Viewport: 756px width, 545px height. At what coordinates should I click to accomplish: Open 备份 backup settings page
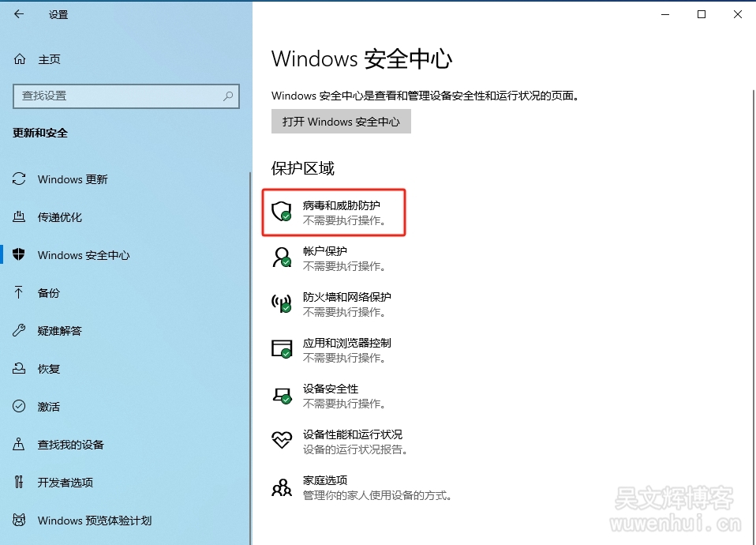point(49,293)
